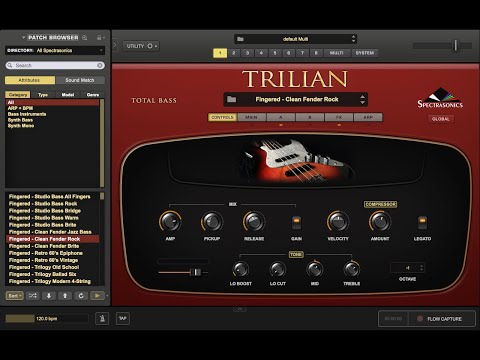Open the Sort dropdown
Image resolution: width=480 pixels, height=360 pixels.
15,296
